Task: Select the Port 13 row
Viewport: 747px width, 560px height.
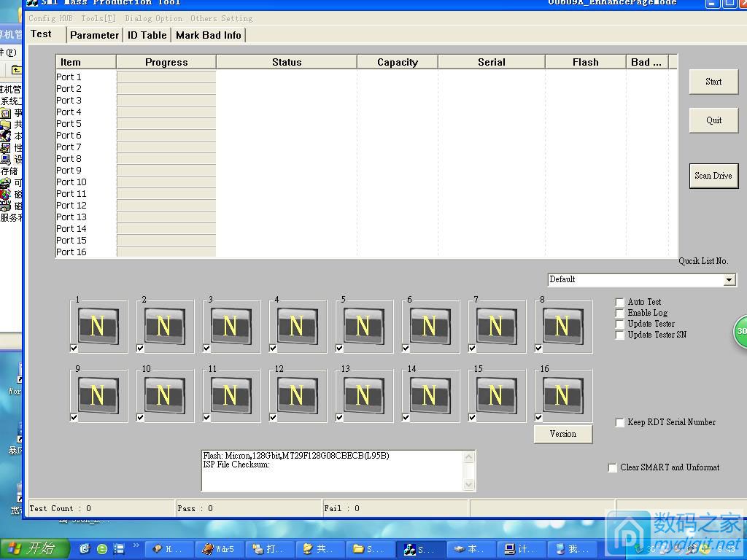Action: tap(366, 217)
